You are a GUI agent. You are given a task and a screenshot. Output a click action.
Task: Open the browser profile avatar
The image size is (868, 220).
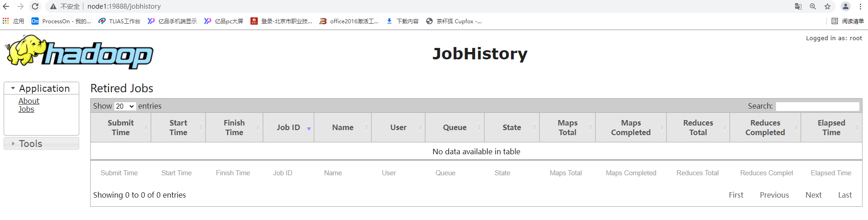pos(846,6)
